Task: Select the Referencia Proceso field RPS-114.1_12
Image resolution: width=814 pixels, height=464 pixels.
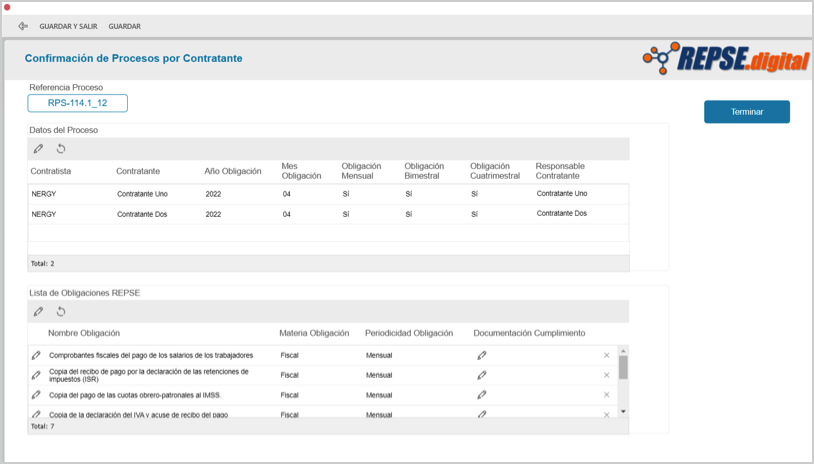Action: click(x=77, y=103)
